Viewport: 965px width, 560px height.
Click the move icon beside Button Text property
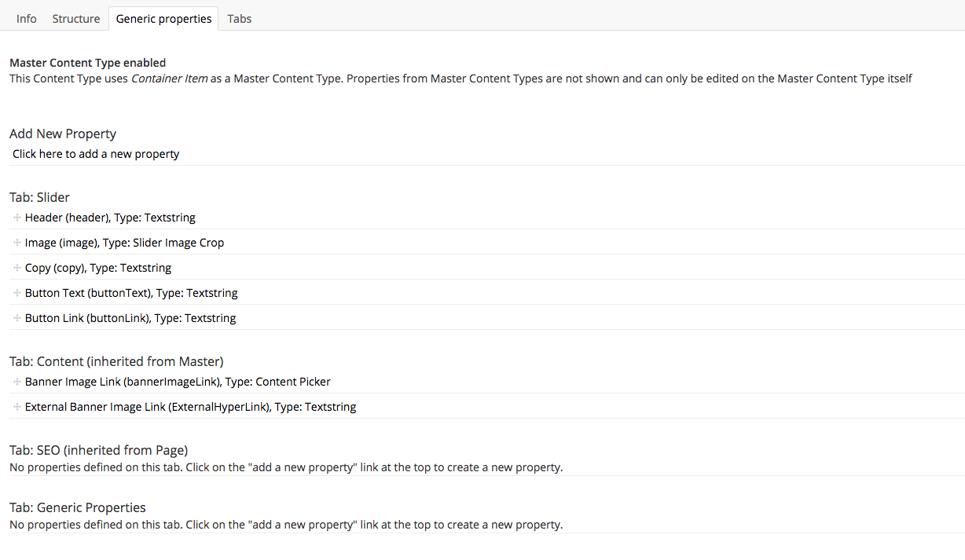pos(17,293)
